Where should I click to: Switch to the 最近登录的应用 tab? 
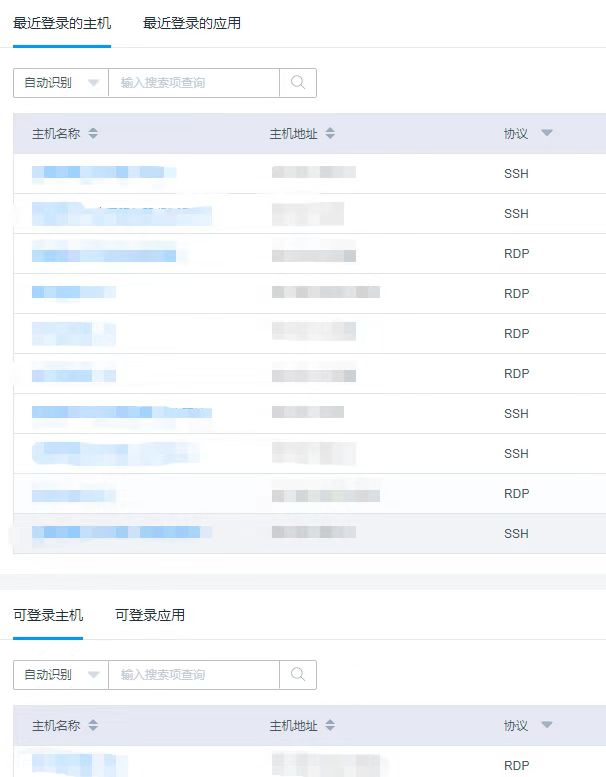(192, 23)
